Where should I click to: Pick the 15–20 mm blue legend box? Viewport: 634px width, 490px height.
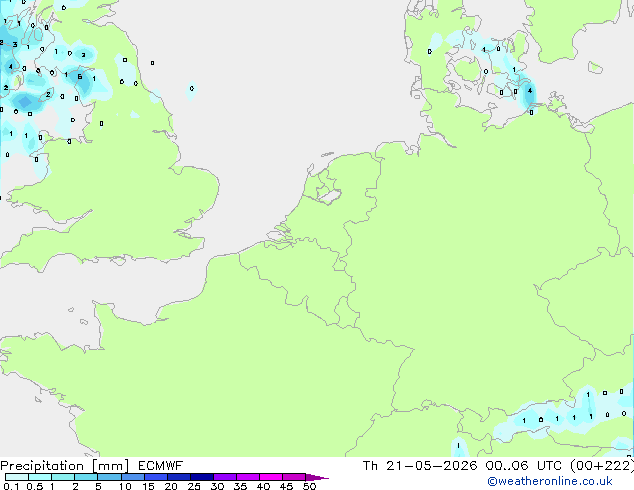pyautogui.click(x=155, y=477)
